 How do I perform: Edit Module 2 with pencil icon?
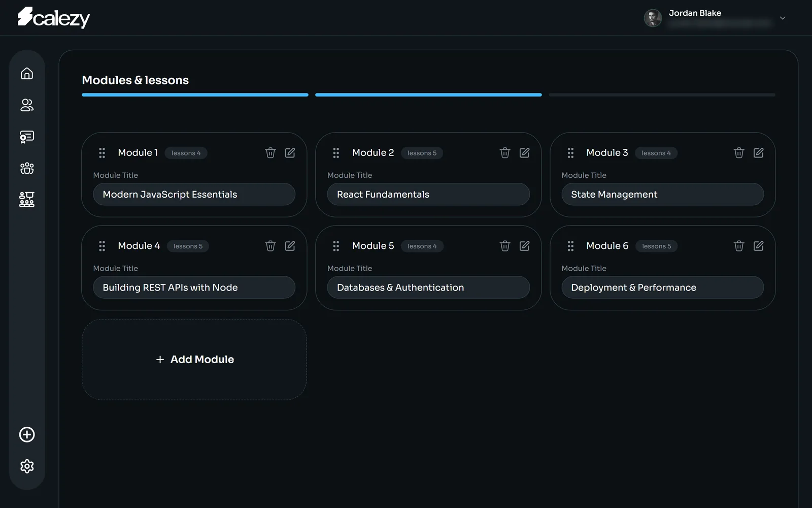pyautogui.click(x=524, y=153)
